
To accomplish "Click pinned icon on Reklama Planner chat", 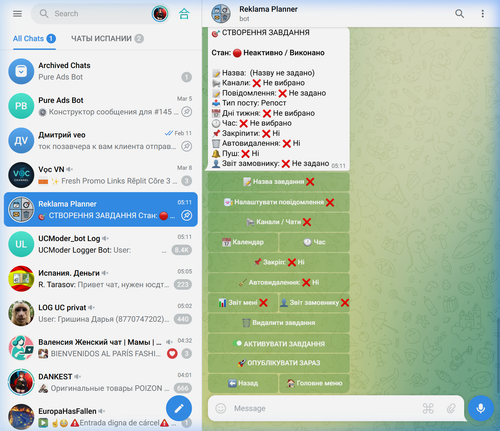I will point(187,216).
